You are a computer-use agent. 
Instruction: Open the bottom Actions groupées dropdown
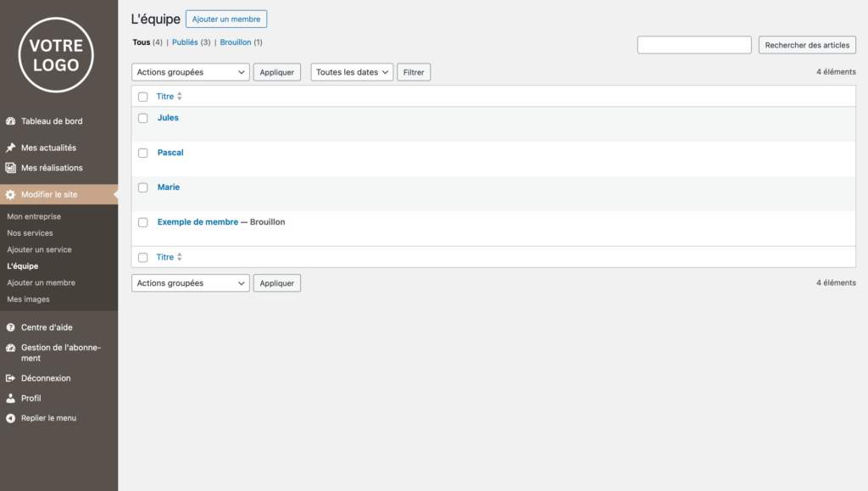(x=190, y=283)
